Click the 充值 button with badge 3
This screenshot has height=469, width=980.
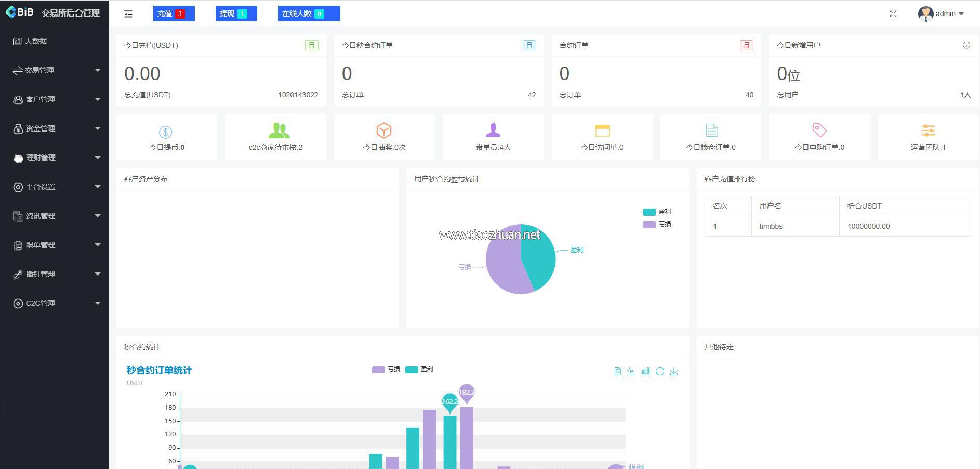pos(174,14)
